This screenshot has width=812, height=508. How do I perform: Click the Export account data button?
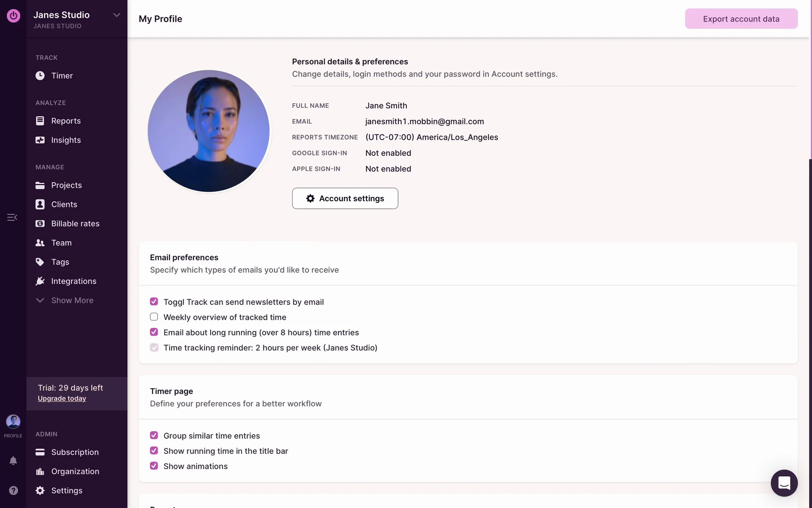[741, 19]
